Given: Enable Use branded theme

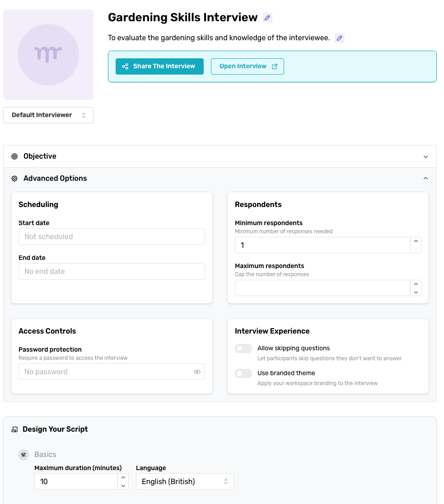Looking at the screenshot, I should [x=243, y=373].
